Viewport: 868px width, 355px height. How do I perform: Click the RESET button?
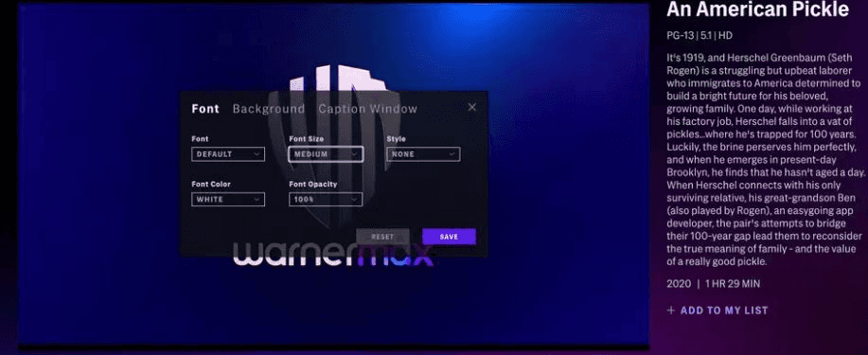tap(382, 237)
